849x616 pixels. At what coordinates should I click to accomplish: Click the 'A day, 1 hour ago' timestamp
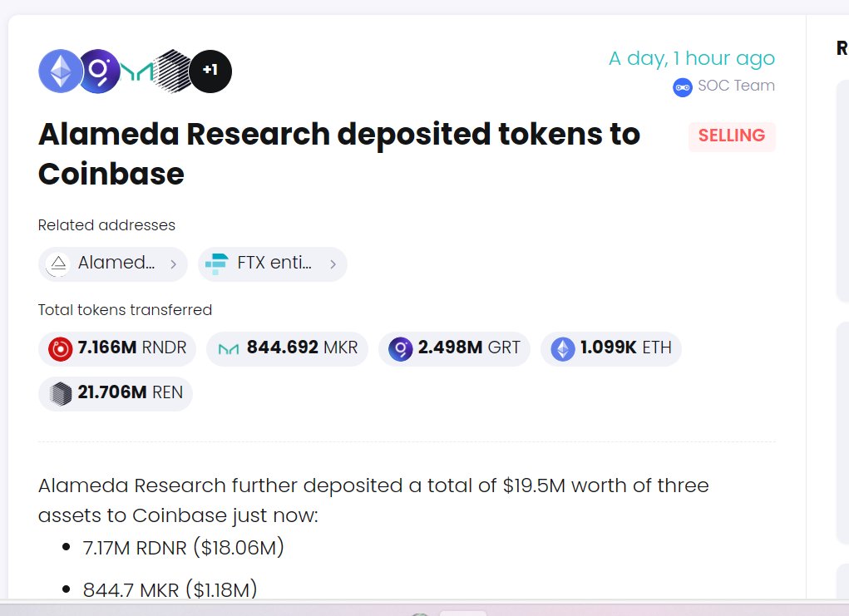pos(692,58)
